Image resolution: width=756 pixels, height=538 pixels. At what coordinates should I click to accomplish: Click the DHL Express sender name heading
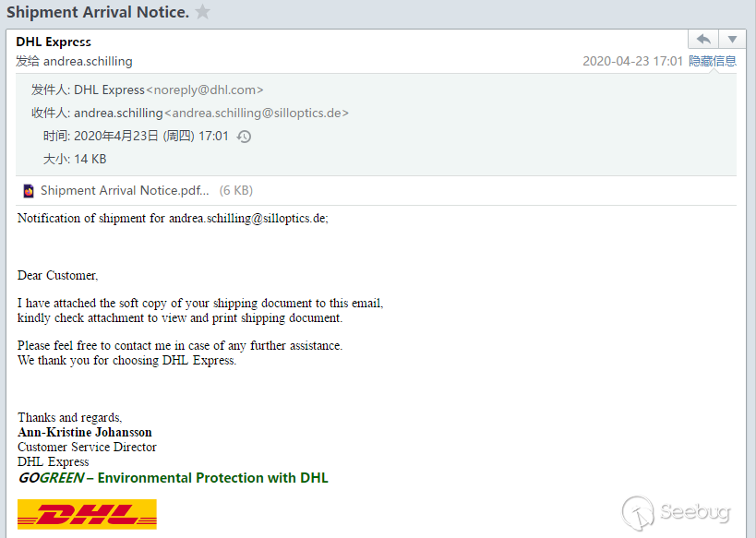54,42
